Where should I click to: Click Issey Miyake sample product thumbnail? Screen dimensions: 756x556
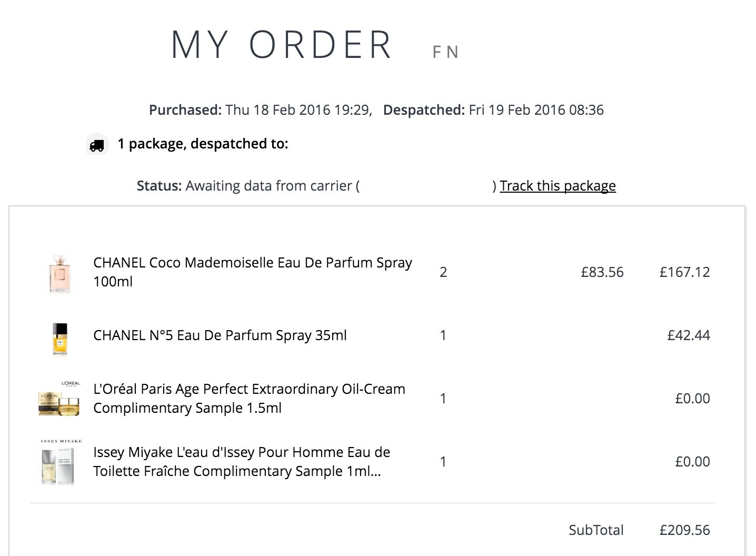(x=59, y=462)
